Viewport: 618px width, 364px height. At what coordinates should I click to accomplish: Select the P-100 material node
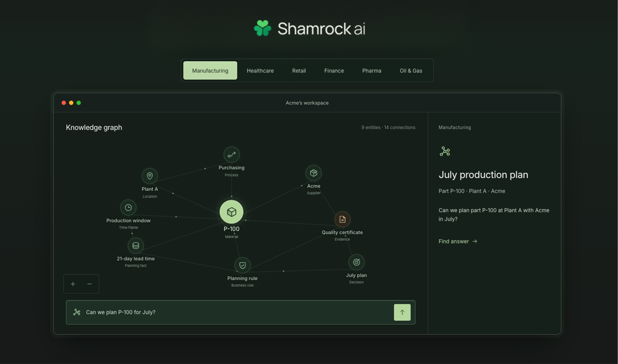[x=231, y=212]
